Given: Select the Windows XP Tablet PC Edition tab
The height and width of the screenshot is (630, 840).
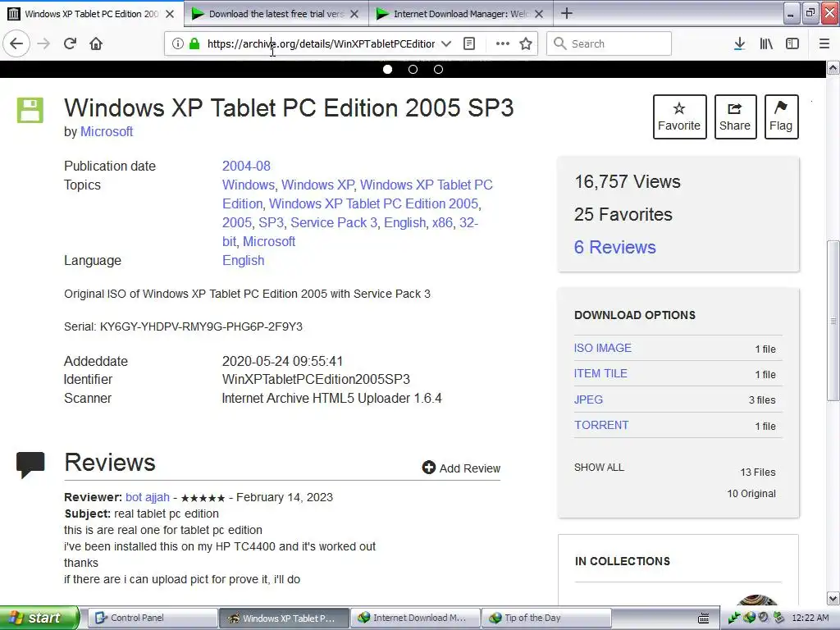Looking at the screenshot, I should click(91, 14).
